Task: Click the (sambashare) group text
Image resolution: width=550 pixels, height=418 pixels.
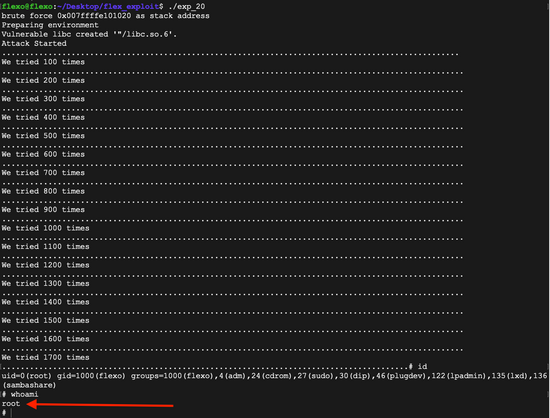Action: (x=29, y=385)
